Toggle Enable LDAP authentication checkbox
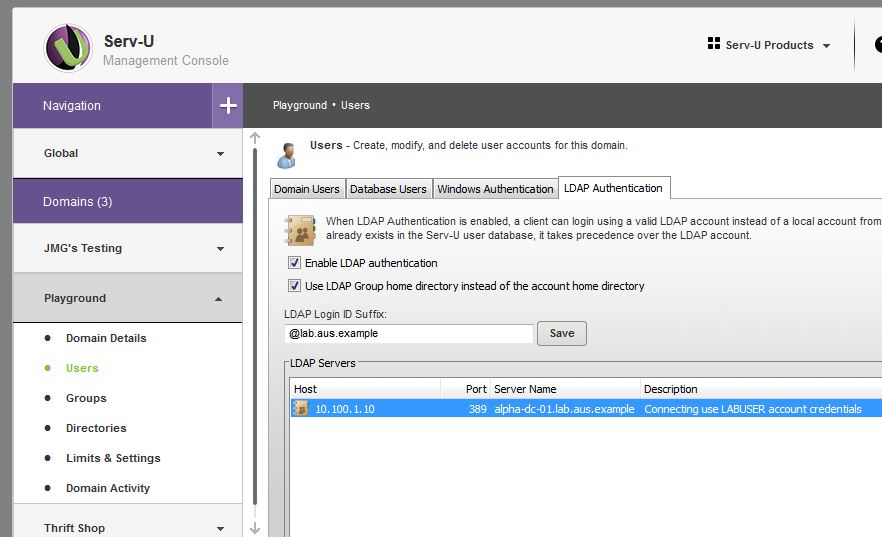The width and height of the screenshot is (882, 537). tap(294, 263)
